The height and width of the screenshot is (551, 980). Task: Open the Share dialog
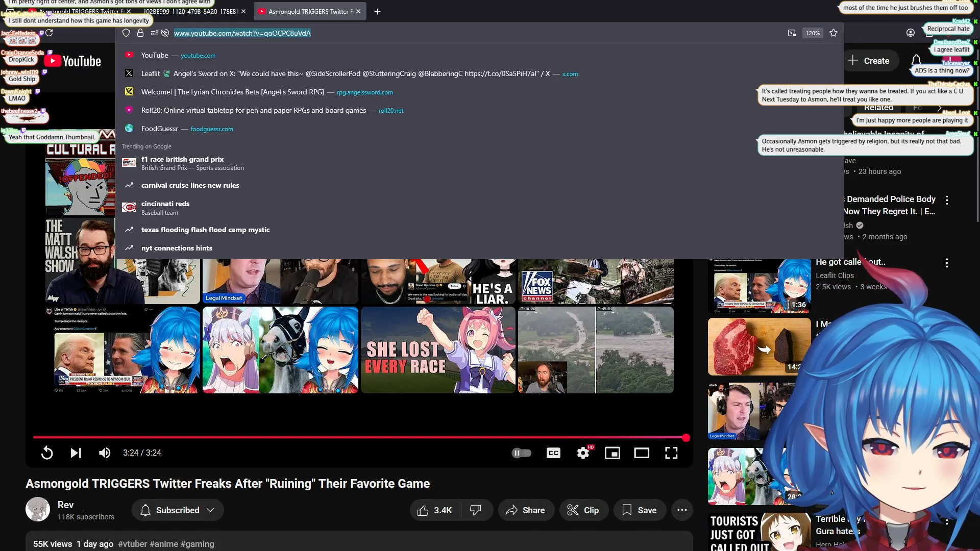pyautogui.click(x=526, y=510)
